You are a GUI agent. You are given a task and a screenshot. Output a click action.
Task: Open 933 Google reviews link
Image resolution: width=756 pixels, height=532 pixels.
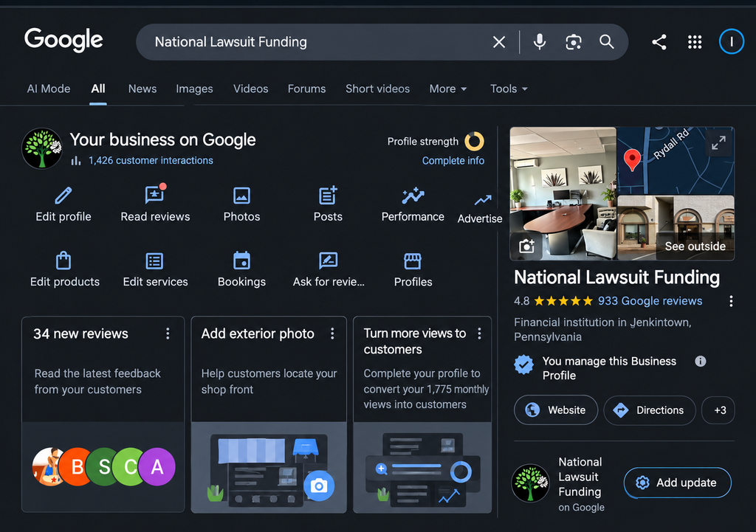tap(650, 301)
